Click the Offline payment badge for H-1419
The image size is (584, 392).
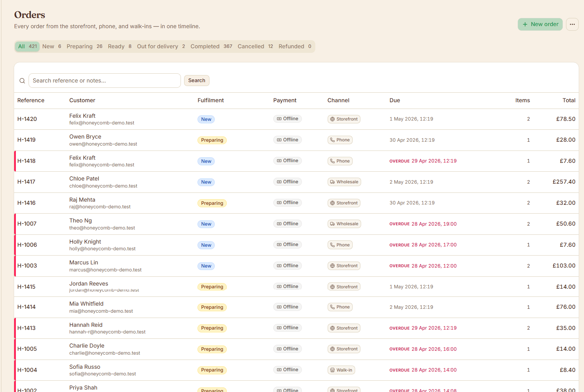(287, 140)
